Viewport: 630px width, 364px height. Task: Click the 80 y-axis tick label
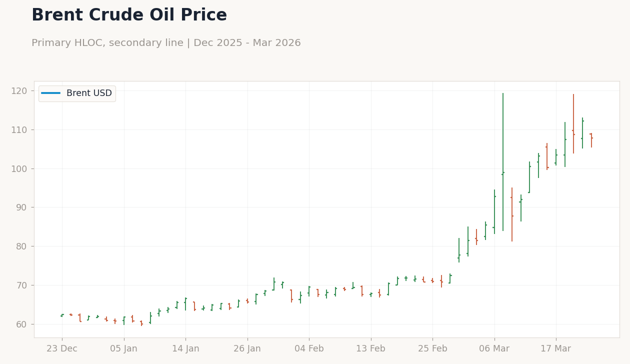coord(21,246)
